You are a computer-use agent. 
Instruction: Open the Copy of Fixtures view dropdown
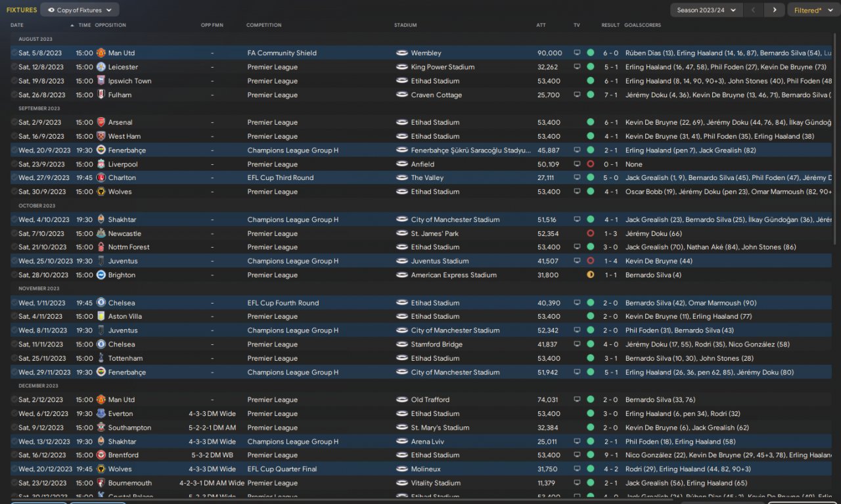80,10
